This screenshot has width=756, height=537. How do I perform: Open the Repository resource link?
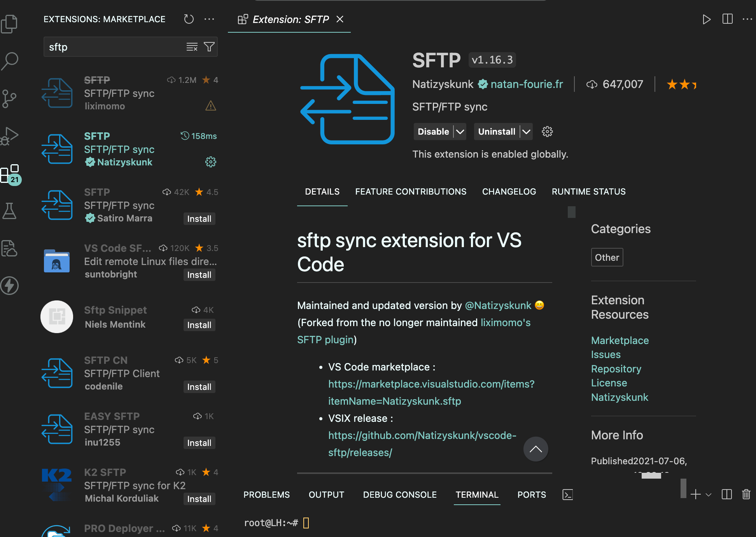click(616, 369)
